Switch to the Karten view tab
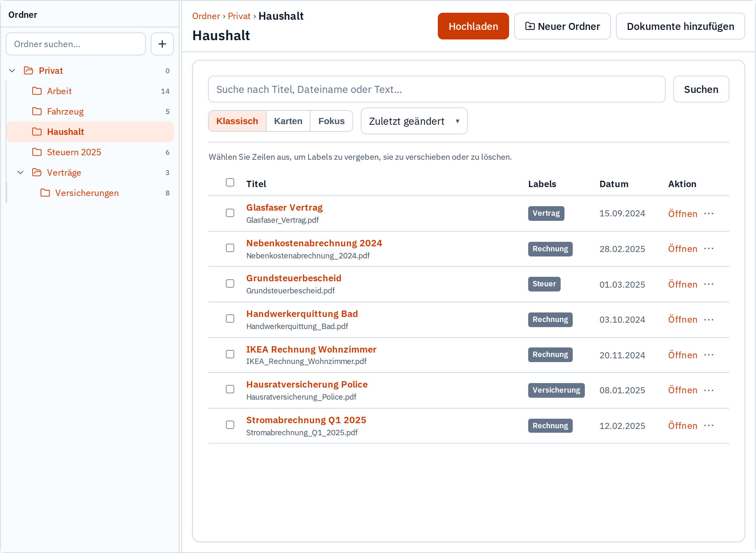The image size is (756, 553). click(288, 121)
